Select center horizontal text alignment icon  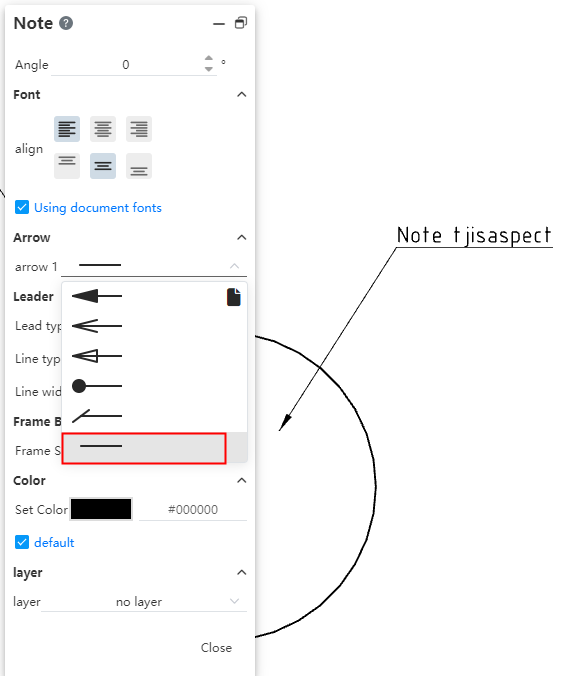103,129
